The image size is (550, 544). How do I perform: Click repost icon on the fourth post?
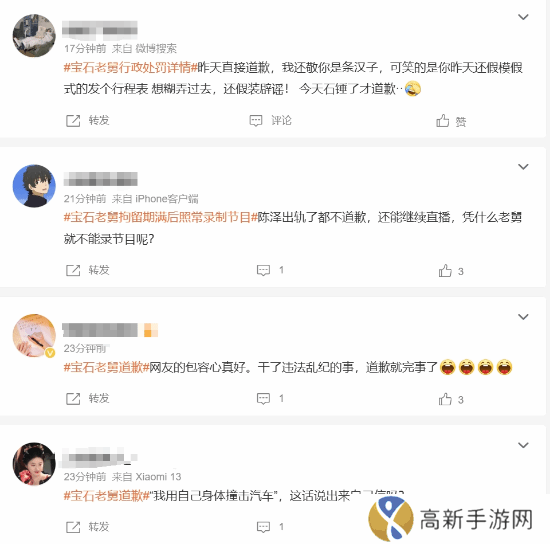coord(73,527)
